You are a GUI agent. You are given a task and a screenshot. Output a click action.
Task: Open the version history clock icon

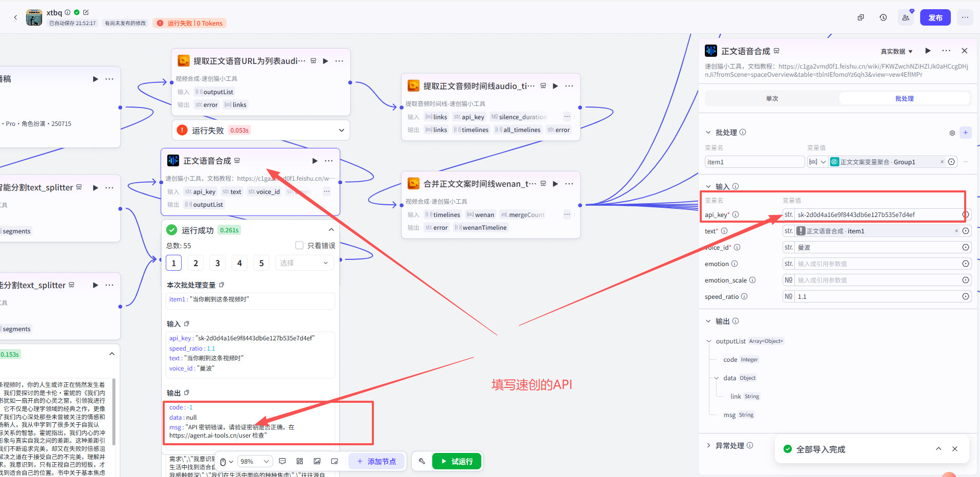click(883, 17)
